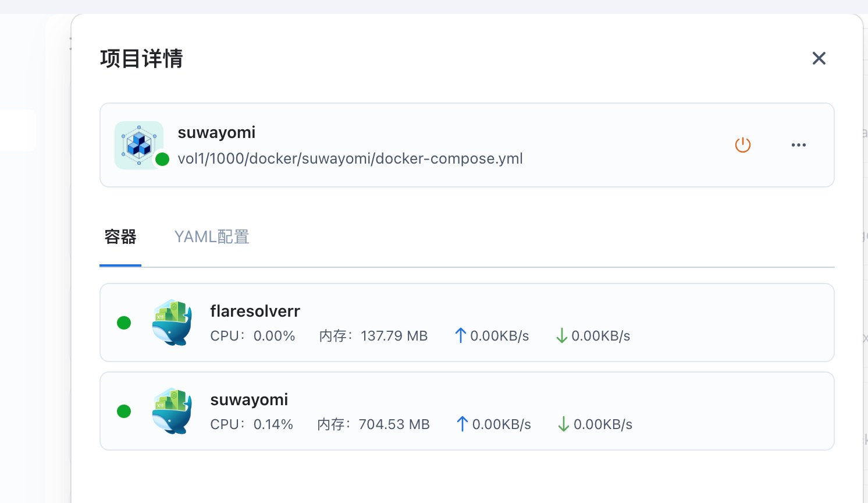This screenshot has height=503, width=868.
Task: Click the suwayomi container upload arrow icon
Action: 463,424
